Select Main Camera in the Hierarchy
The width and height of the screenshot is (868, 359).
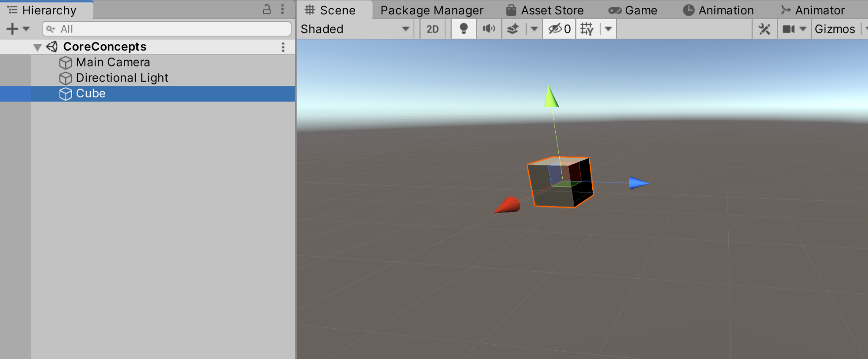pyautogui.click(x=113, y=62)
